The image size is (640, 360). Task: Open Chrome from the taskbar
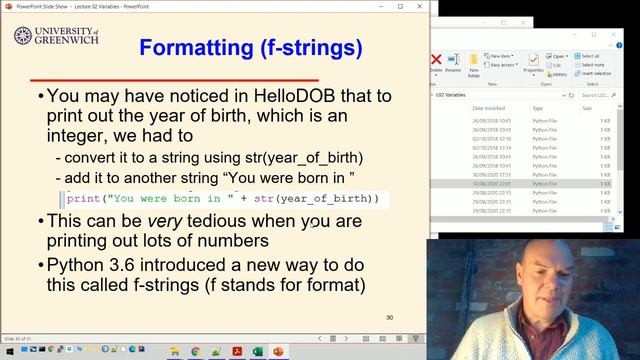[196, 351]
